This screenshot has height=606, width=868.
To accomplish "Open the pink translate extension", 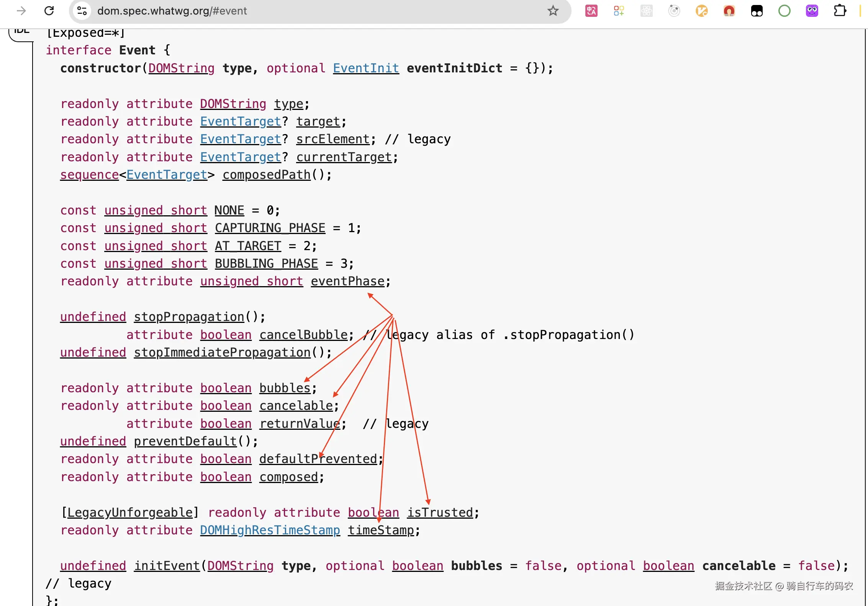I will click(591, 11).
